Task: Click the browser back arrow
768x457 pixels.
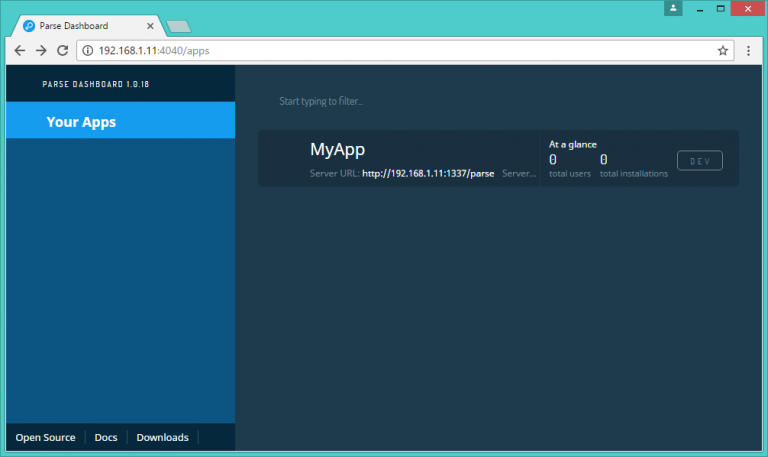Action: (x=20, y=50)
